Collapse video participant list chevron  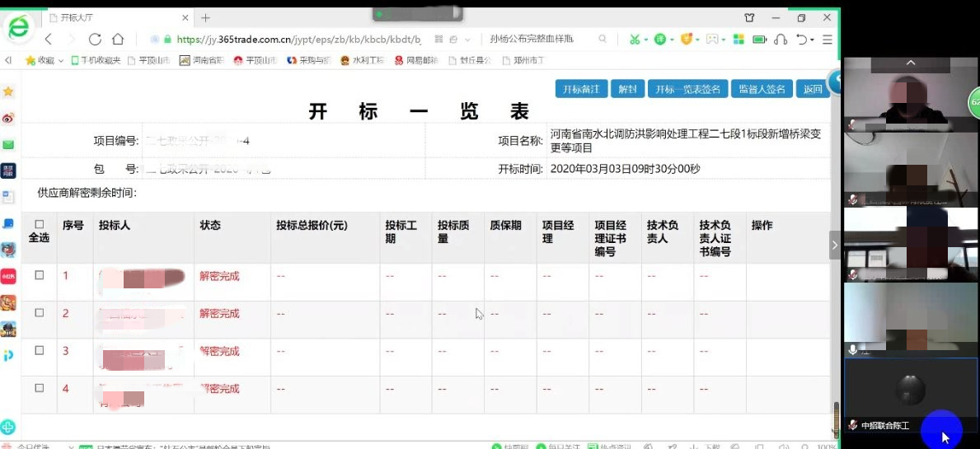(x=911, y=63)
